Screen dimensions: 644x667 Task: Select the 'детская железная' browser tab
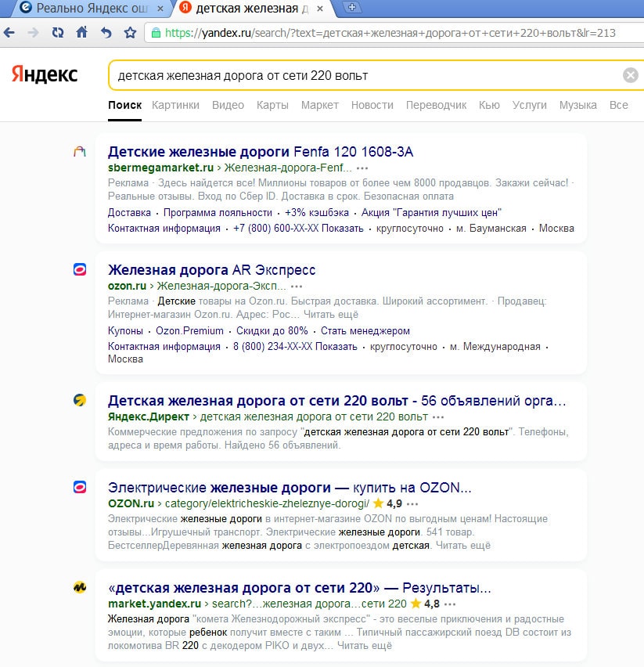pos(253,9)
